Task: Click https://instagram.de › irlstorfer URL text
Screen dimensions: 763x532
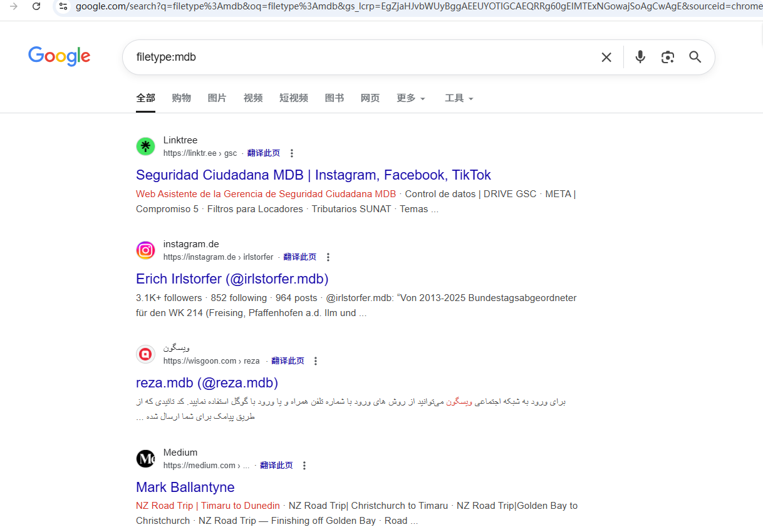Action: tap(219, 257)
